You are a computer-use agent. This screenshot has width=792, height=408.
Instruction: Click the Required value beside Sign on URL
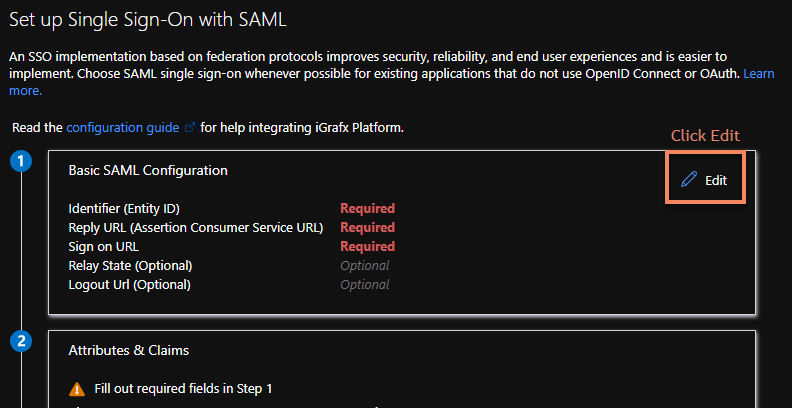[367, 247]
